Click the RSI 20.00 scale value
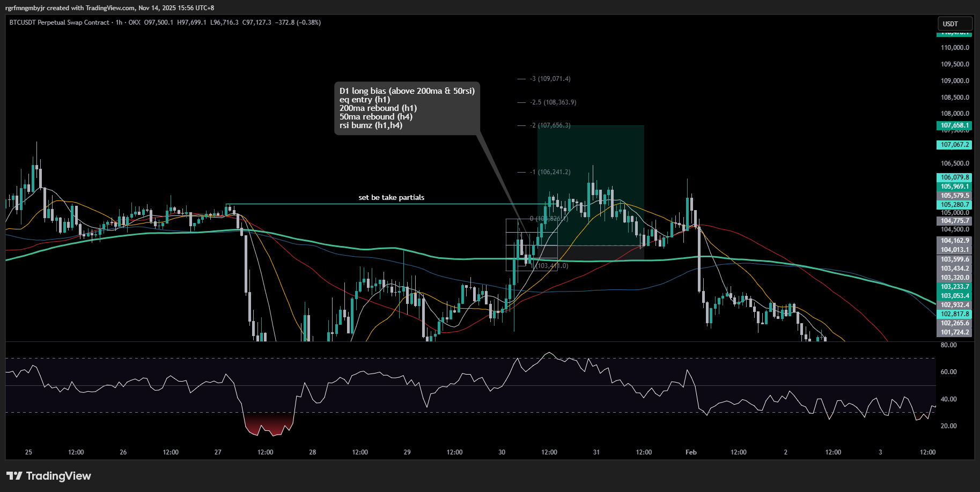Screen dimensions: 980x492 tap(948, 426)
